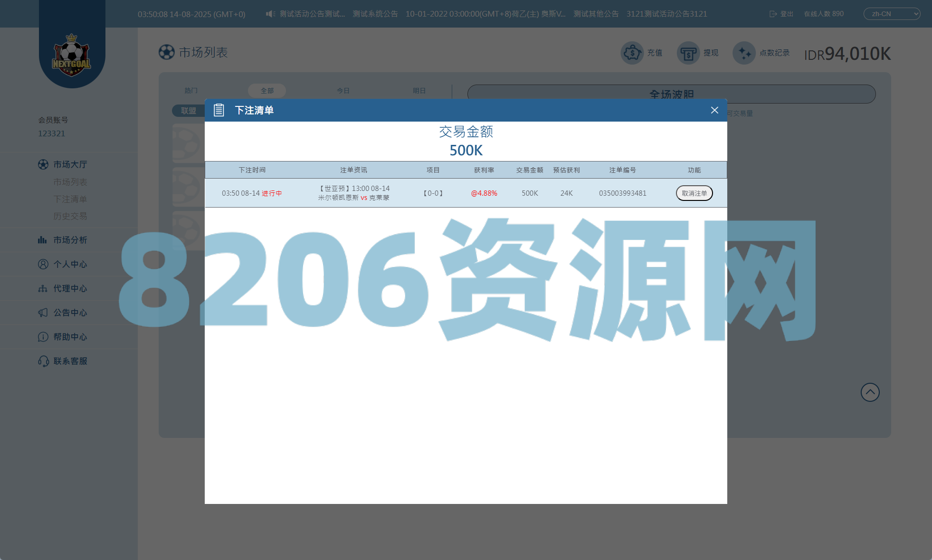Click the 联盟 filter button
The image size is (932, 560).
(x=189, y=110)
